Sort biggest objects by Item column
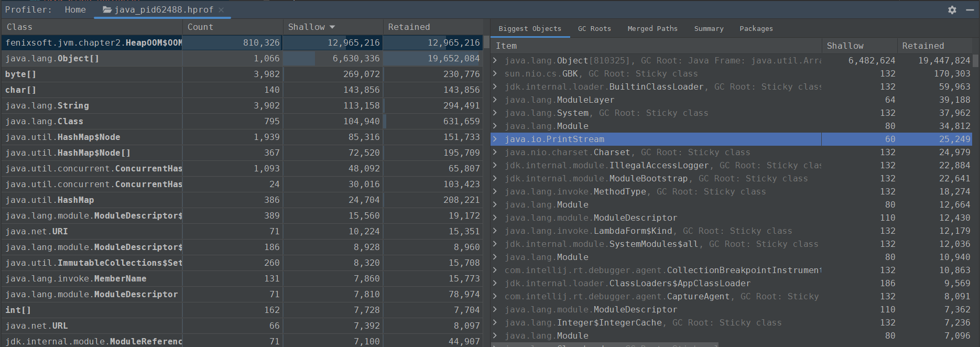980x347 pixels. coord(657,46)
